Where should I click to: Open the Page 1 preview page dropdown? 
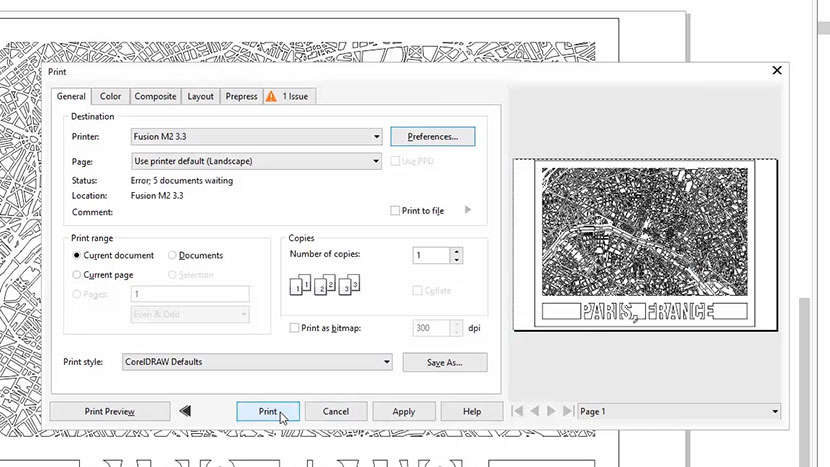pos(775,411)
